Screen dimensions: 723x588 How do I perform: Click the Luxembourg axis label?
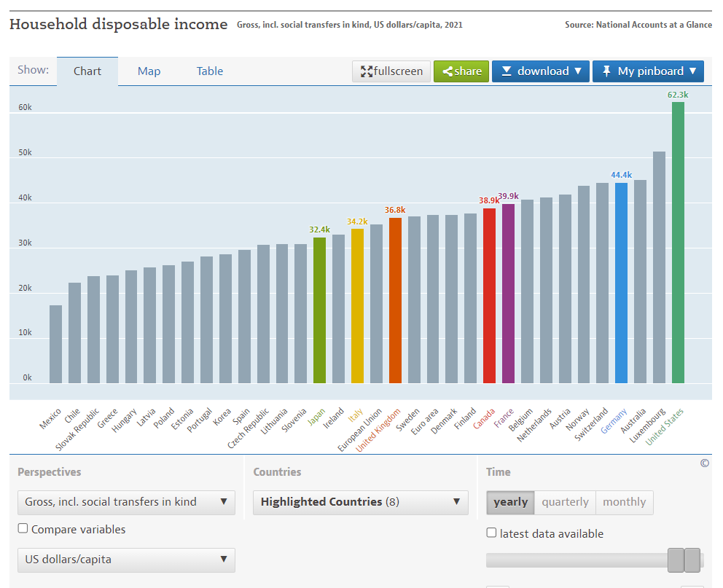[x=647, y=426]
